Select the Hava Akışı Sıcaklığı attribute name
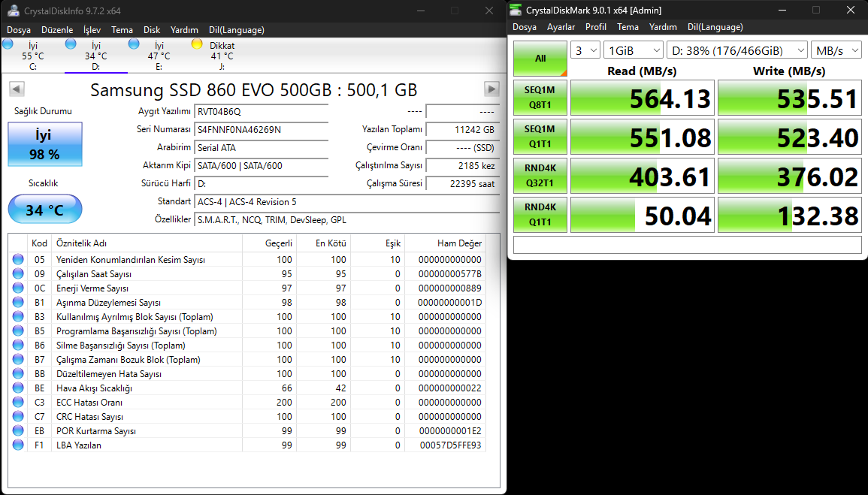 coord(94,388)
